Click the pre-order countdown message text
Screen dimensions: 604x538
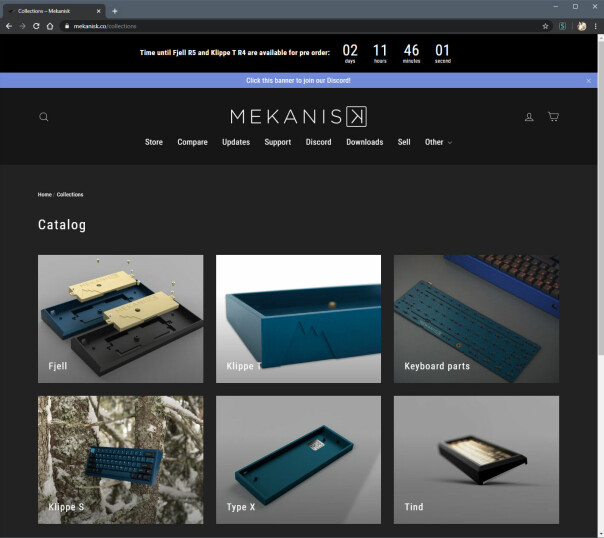[x=235, y=53]
